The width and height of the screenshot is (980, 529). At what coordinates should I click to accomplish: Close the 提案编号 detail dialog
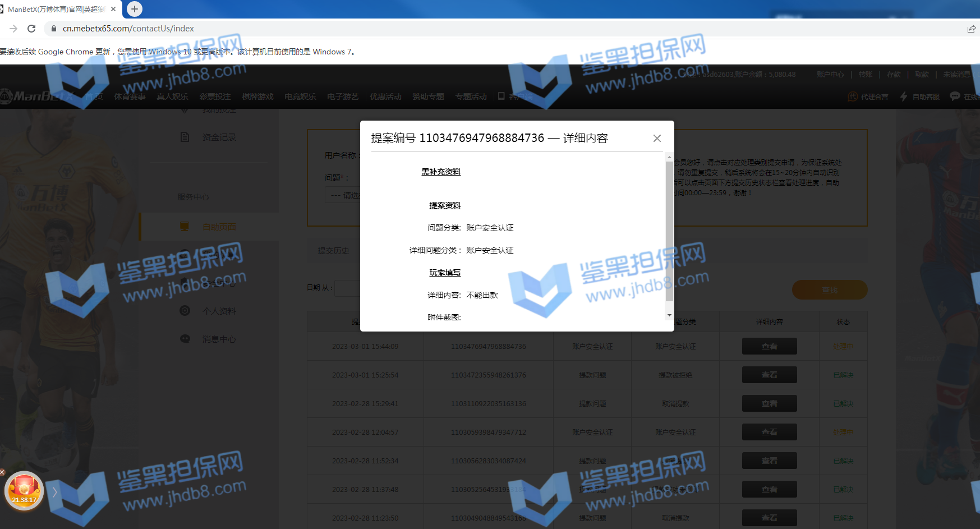click(657, 138)
